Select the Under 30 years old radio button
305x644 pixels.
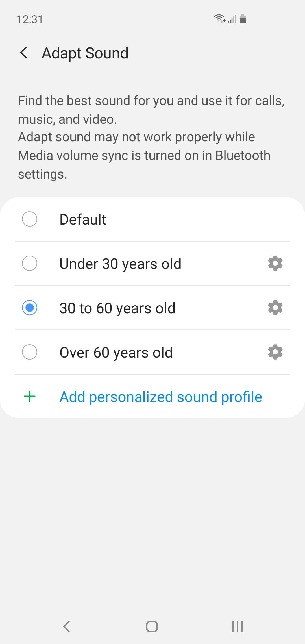click(x=30, y=264)
